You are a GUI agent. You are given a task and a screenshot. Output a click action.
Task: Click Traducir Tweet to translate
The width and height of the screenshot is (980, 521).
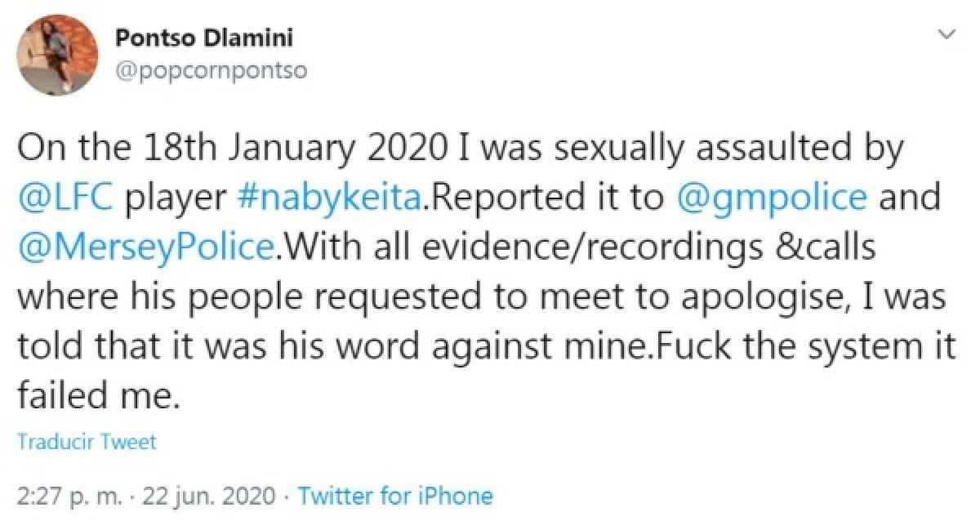86,442
